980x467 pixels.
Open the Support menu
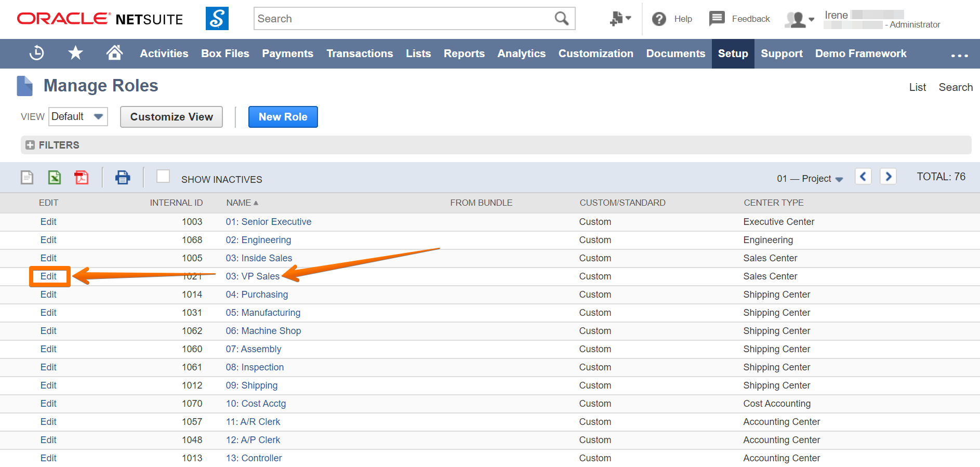(782, 54)
